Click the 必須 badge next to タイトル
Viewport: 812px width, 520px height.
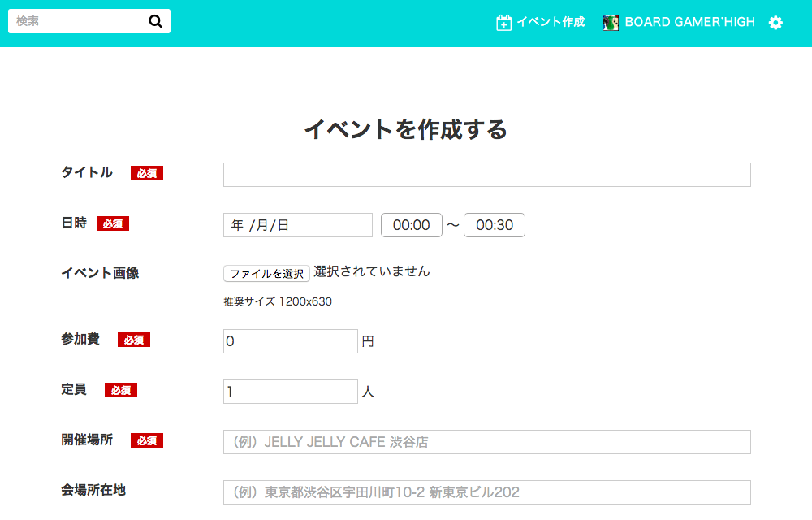point(147,173)
